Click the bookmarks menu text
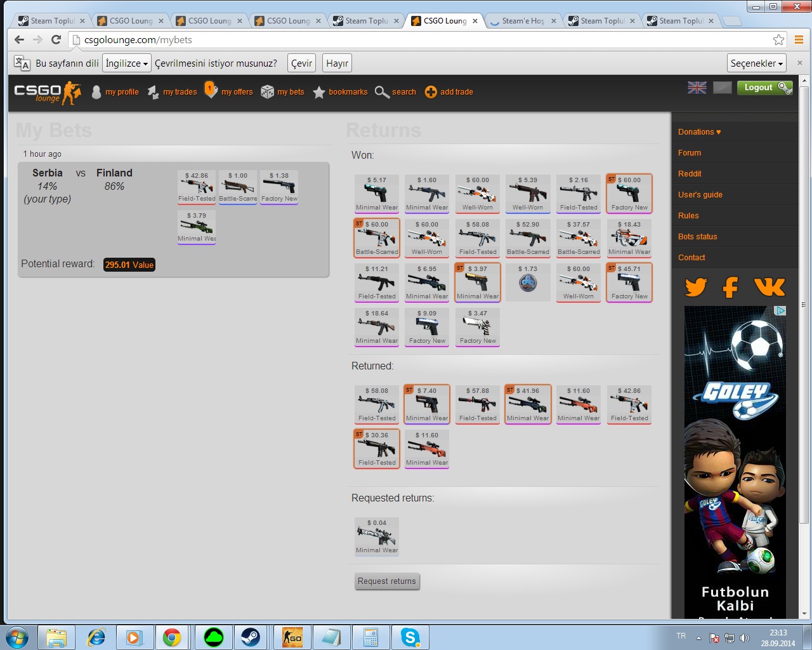Image resolution: width=812 pixels, height=650 pixels. coord(348,92)
